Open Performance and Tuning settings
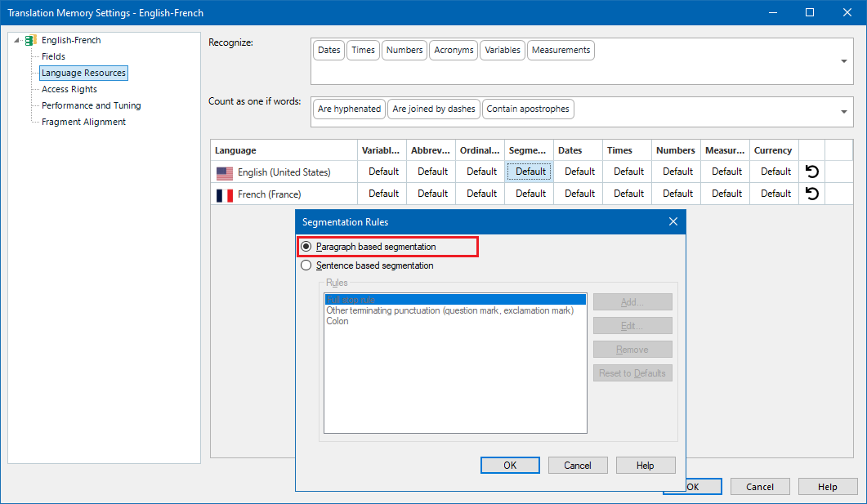867x504 pixels. pyautogui.click(x=92, y=105)
